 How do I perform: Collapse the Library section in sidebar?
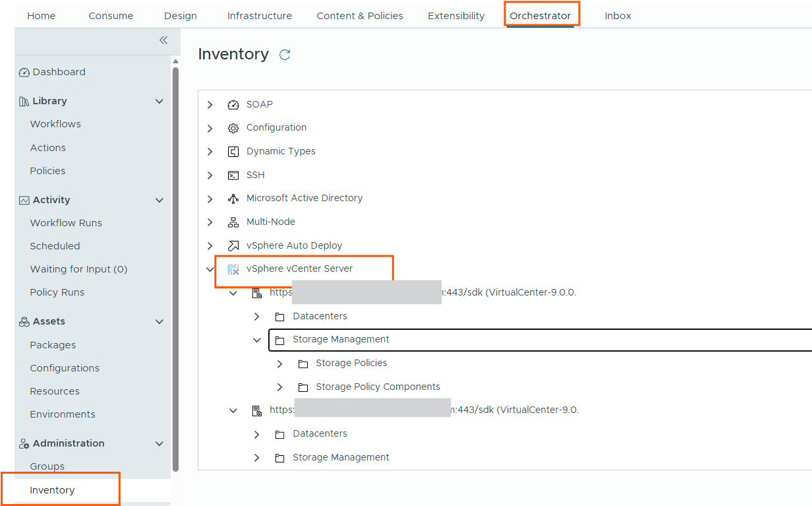tap(159, 102)
